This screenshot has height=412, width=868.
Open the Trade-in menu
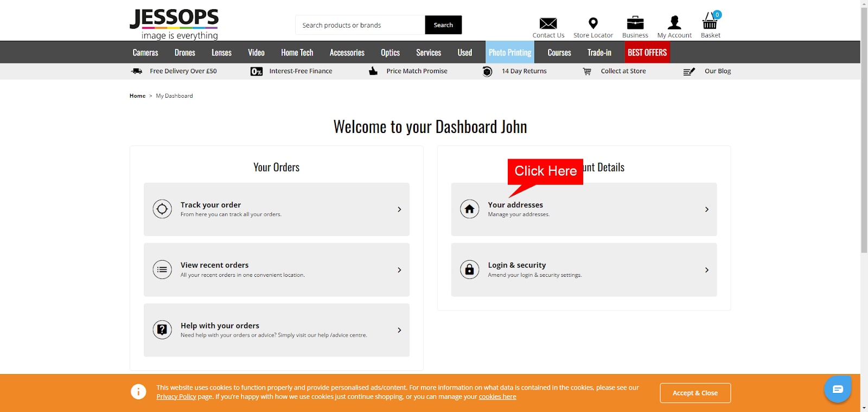[x=599, y=53]
